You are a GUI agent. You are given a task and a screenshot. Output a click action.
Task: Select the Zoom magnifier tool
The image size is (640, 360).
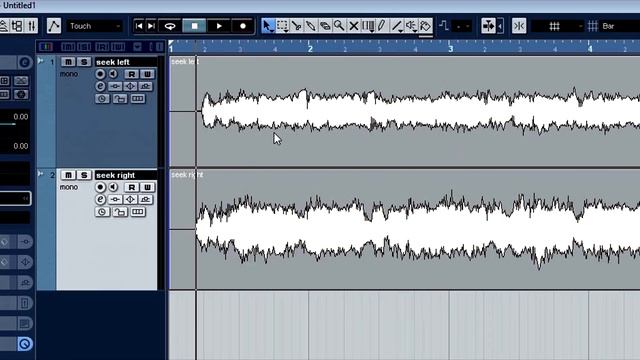[x=339, y=26]
